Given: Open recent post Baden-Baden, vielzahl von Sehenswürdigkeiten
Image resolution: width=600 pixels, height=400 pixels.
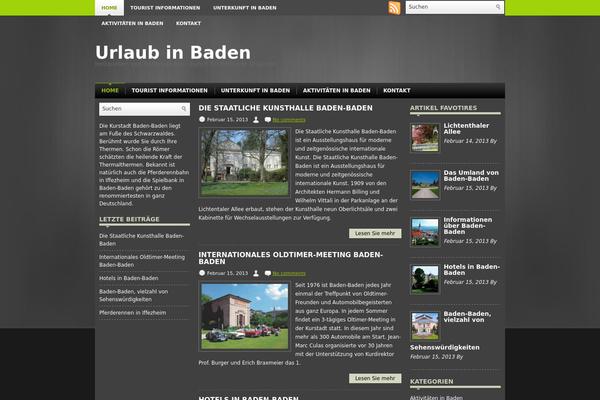Looking at the screenshot, I should [134, 295].
